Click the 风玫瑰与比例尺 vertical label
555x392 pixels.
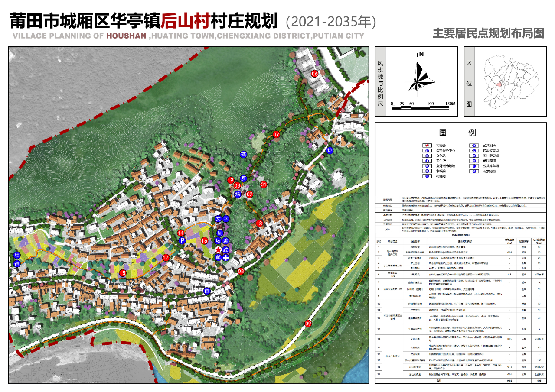380,83
